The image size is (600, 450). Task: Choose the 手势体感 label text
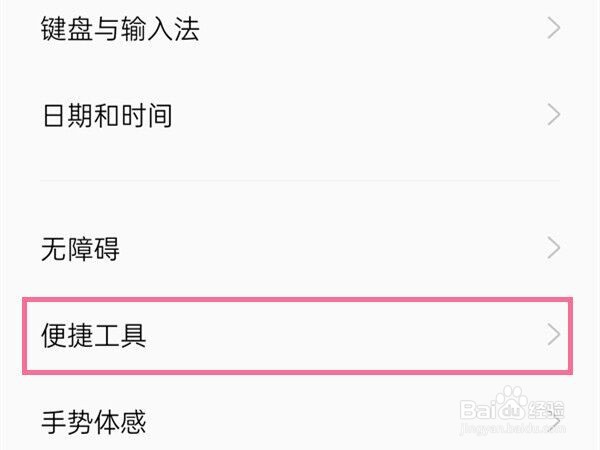point(94,422)
